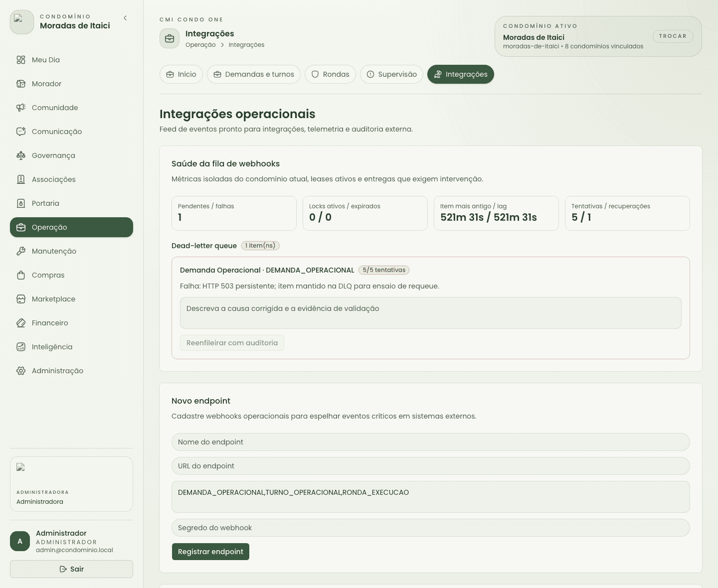Select the Compras shopping bag icon

21,275
